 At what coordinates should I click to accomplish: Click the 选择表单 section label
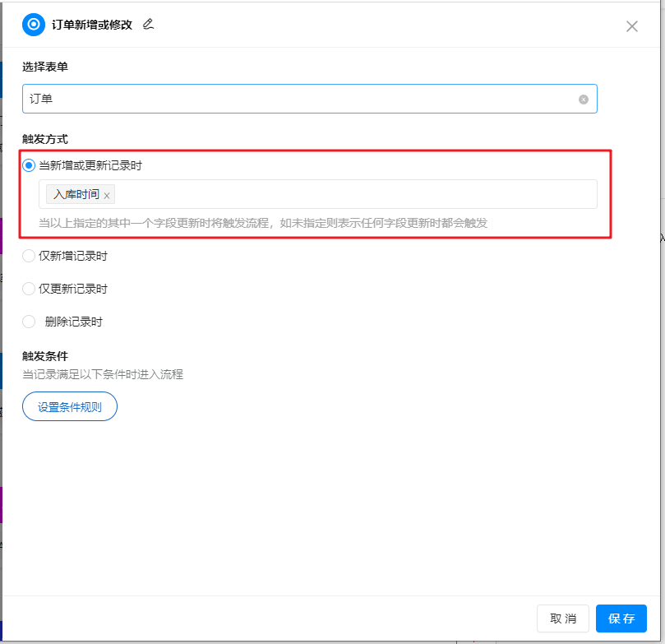click(45, 67)
